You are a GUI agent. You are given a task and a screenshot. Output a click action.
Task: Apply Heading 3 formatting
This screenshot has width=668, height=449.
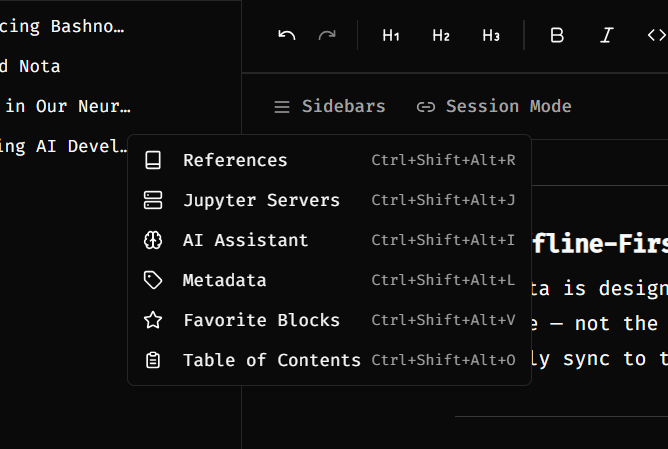pos(491,35)
